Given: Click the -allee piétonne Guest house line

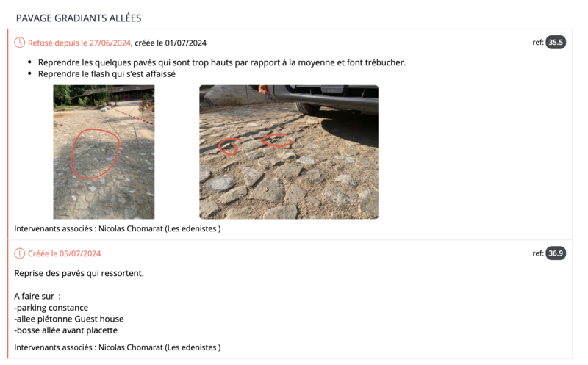Looking at the screenshot, I should click(69, 319).
